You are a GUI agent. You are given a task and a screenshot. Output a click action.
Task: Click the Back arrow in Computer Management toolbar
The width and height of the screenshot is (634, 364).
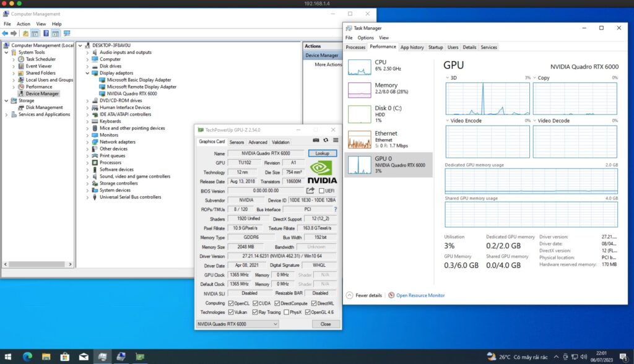(x=5, y=33)
